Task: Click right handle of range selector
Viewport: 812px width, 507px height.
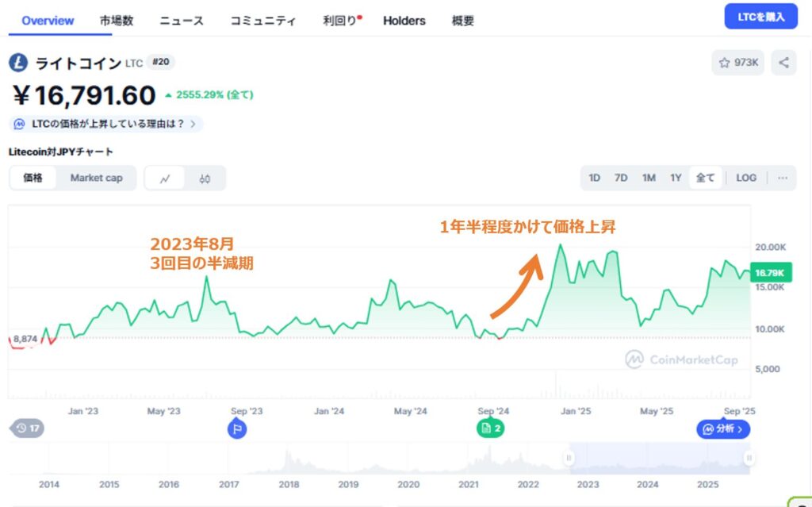Action: [x=749, y=458]
